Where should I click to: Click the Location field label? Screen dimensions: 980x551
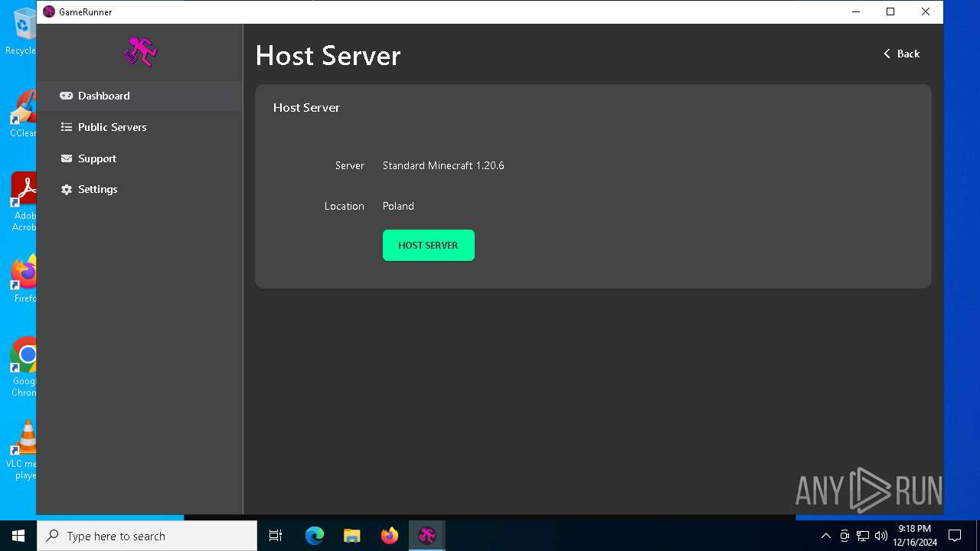(x=345, y=206)
